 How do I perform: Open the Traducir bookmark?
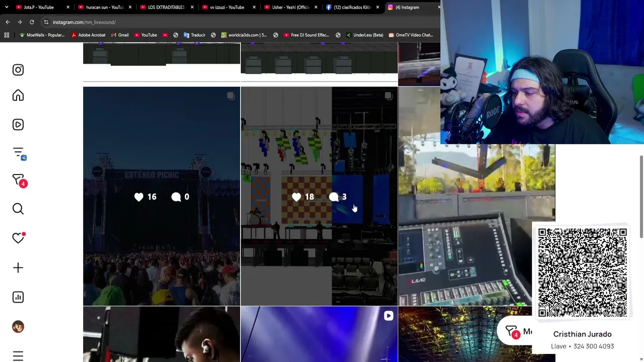(194, 35)
